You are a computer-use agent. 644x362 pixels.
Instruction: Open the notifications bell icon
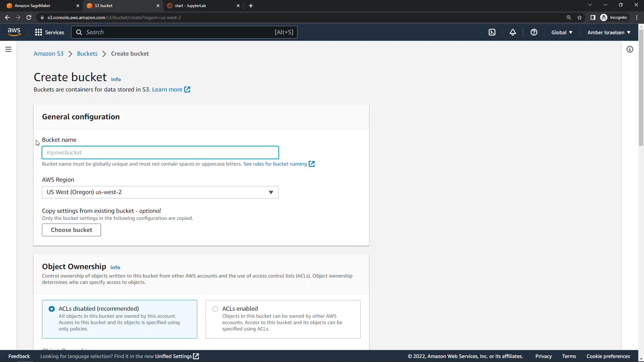pos(513,32)
